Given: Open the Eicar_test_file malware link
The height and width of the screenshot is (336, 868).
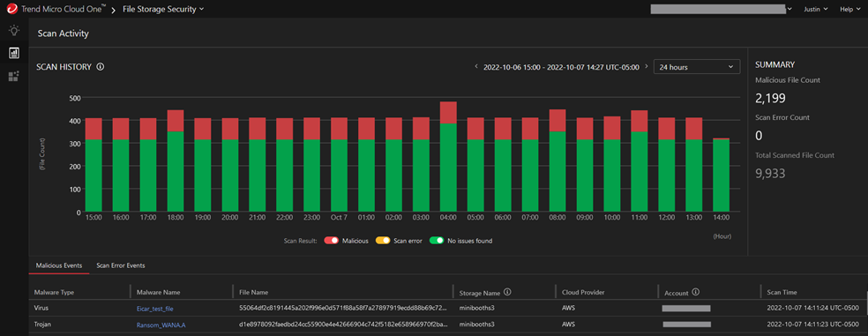Looking at the screenshot, I should tap(155, 309).
